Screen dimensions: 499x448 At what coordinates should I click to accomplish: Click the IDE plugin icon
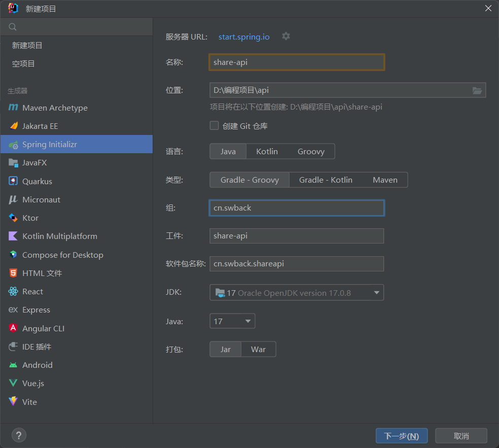[13, 347]
